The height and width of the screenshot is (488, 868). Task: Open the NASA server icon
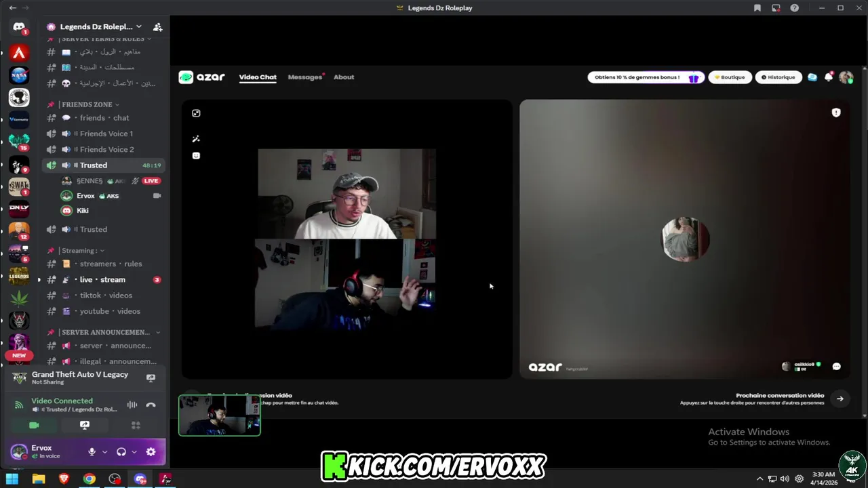(x=19, y=75)
